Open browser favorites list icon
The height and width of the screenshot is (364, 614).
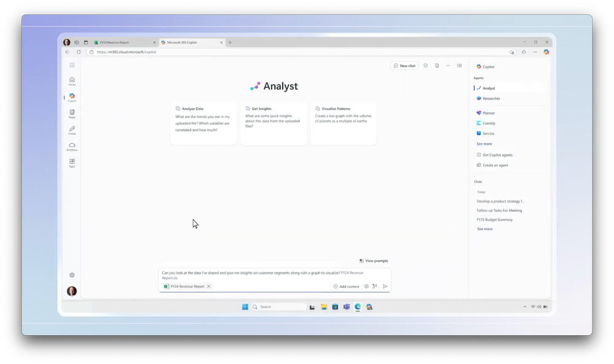click(x=524, y=52)
